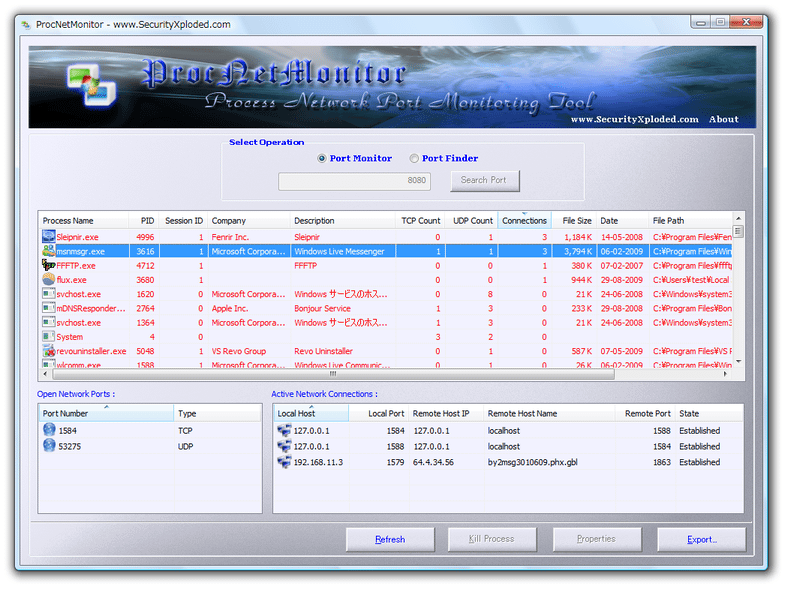785x589 pixels.
Task: Sort by TCP Count column header
Action: (420, 220)
